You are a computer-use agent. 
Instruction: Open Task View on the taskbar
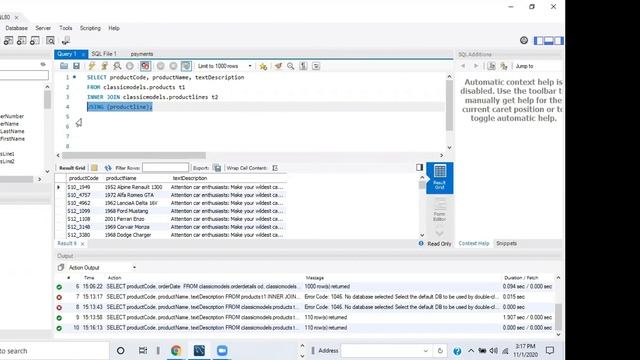point(143,351)
